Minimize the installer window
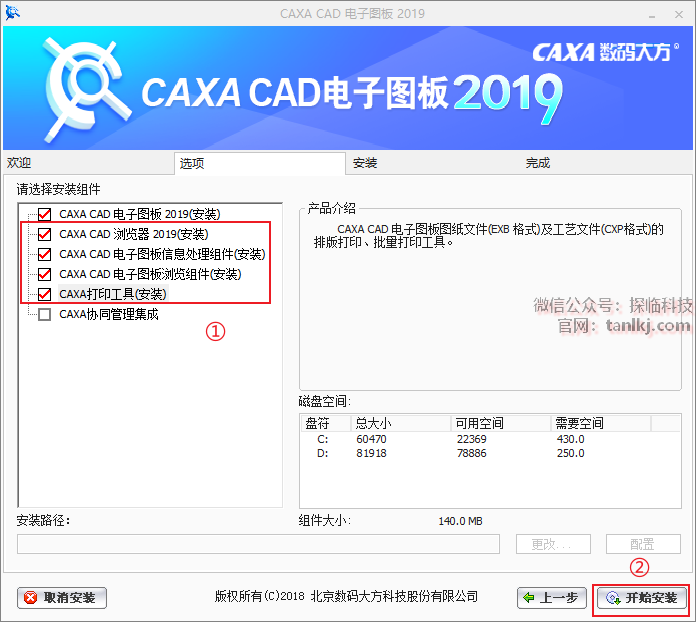 click(x=652, y=14)
